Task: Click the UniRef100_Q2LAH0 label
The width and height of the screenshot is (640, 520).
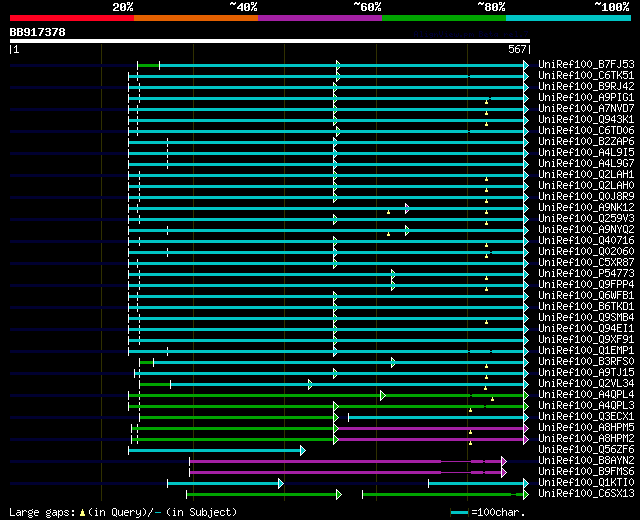Action: pyautogui.click(x=586, y=186)
